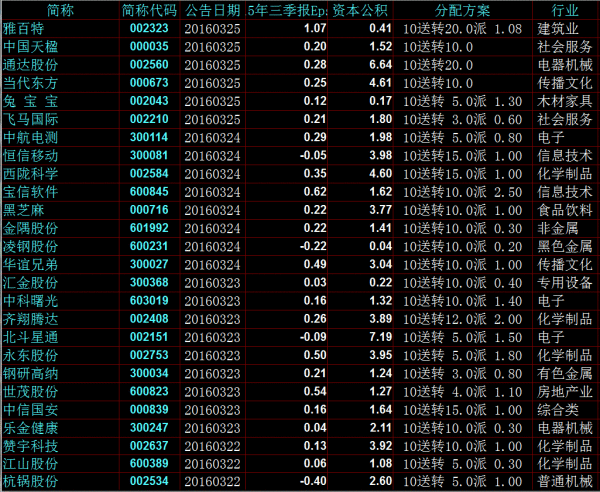Click stock code 002151
Viewport: 600px width, 492px height.
149,337
